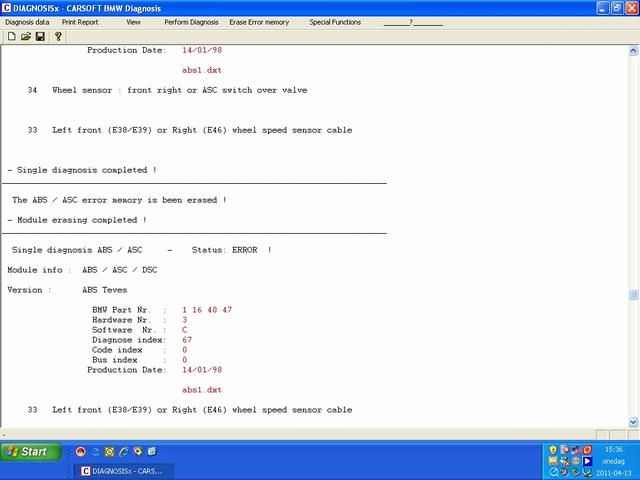Click the yellow security shield tray icon
The image size is (640, 480).
[552, 451]
